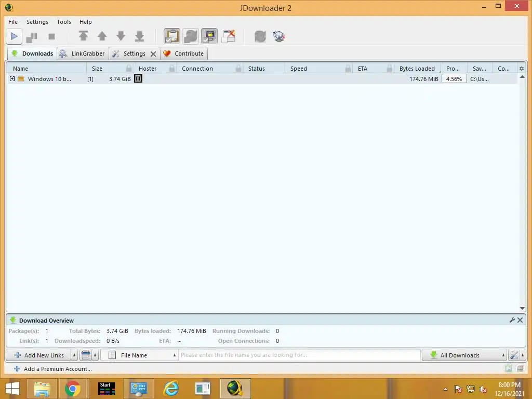Image resolution: width=532 pixels, height=399 pixels.
Task: Expand the Windows 10 package row
Action: pyautogui.click(x=12, y=79)
